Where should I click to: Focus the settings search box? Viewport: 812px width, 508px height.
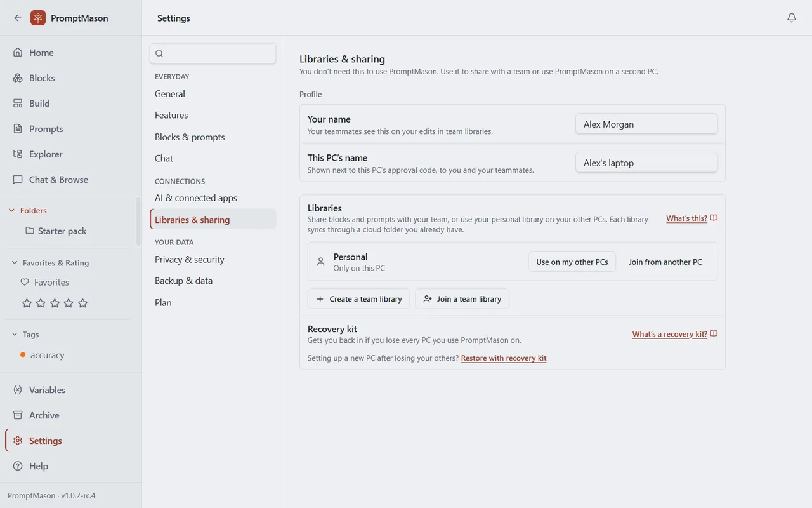(x=213, y=53)
